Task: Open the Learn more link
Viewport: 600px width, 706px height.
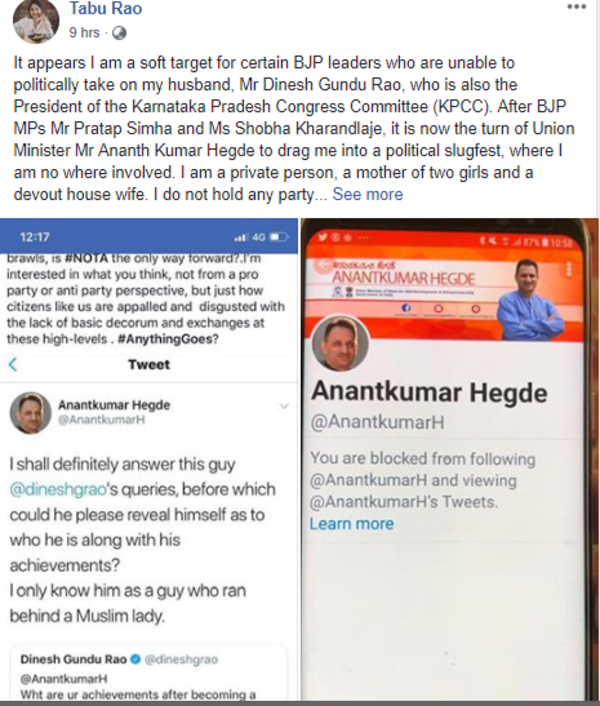Action: (x=352, y=524)
